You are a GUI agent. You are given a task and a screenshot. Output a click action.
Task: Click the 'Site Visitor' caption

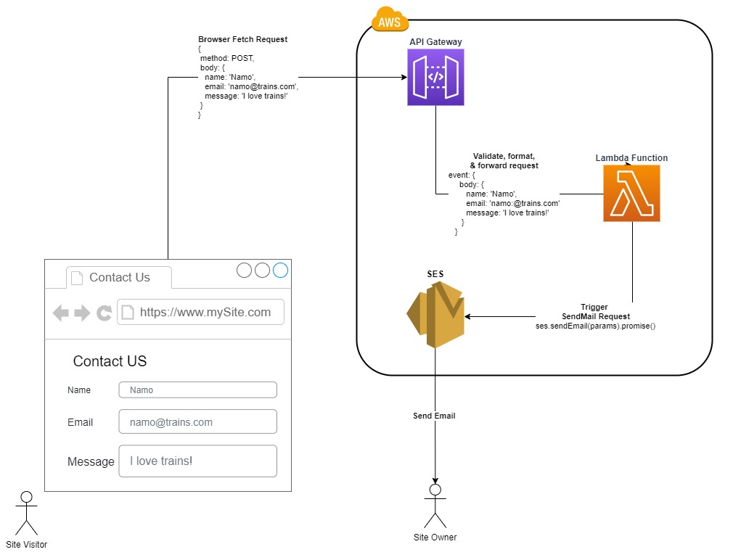click(x=27, y=545)
